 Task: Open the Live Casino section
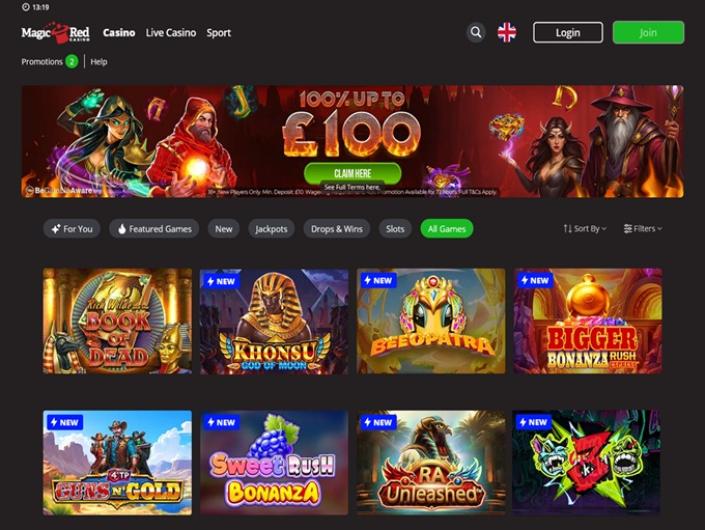tap(171, 33)
